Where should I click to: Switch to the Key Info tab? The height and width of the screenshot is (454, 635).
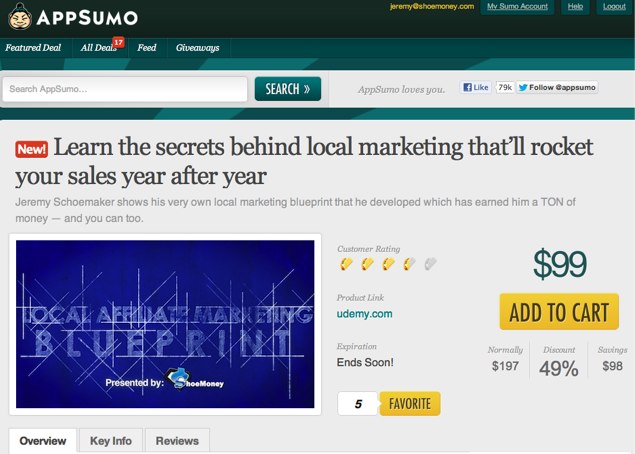coord(111,440)
